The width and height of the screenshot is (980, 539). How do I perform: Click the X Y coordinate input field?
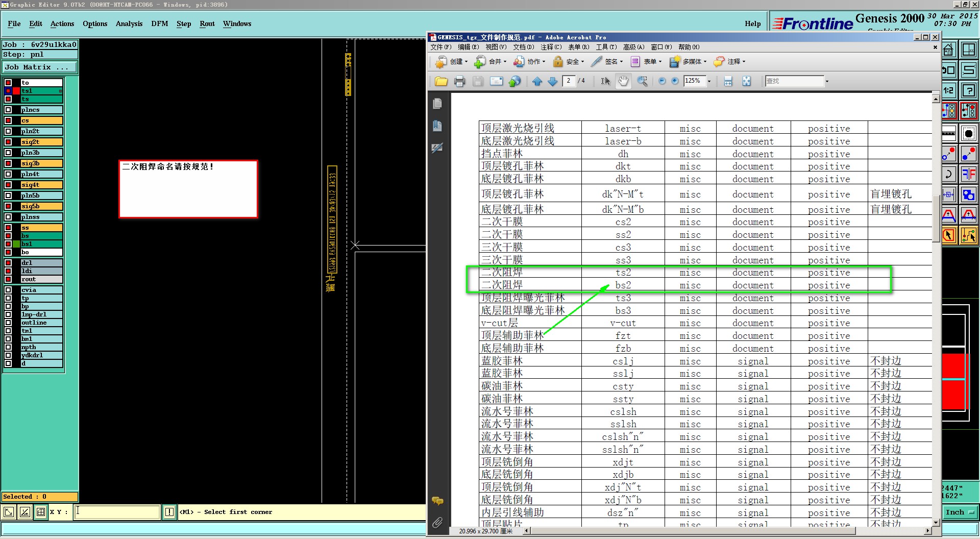point(117,512)
